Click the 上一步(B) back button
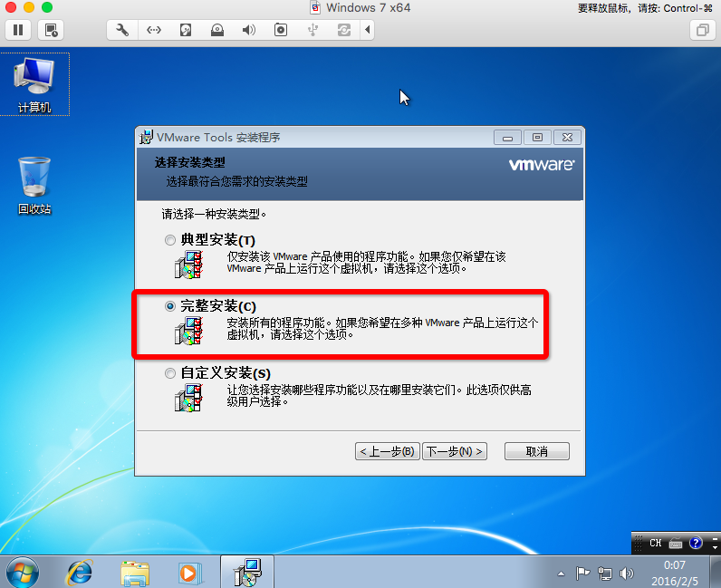 point(387,451)
